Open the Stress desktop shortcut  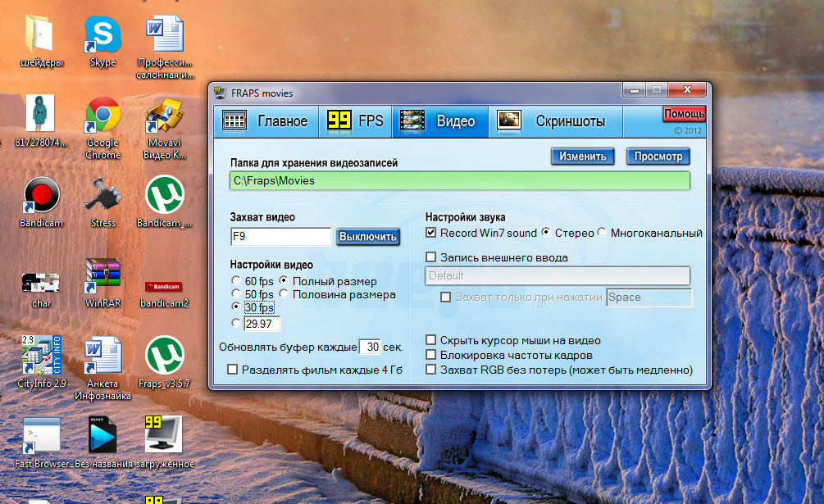click(102, 197)
